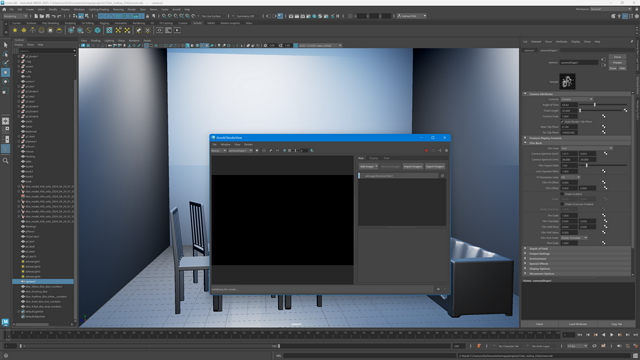The height and width of the screenshot is (360, 640).
Task: Select the arrow Select tool in the left toolbox
Action: tap(5, 44)
